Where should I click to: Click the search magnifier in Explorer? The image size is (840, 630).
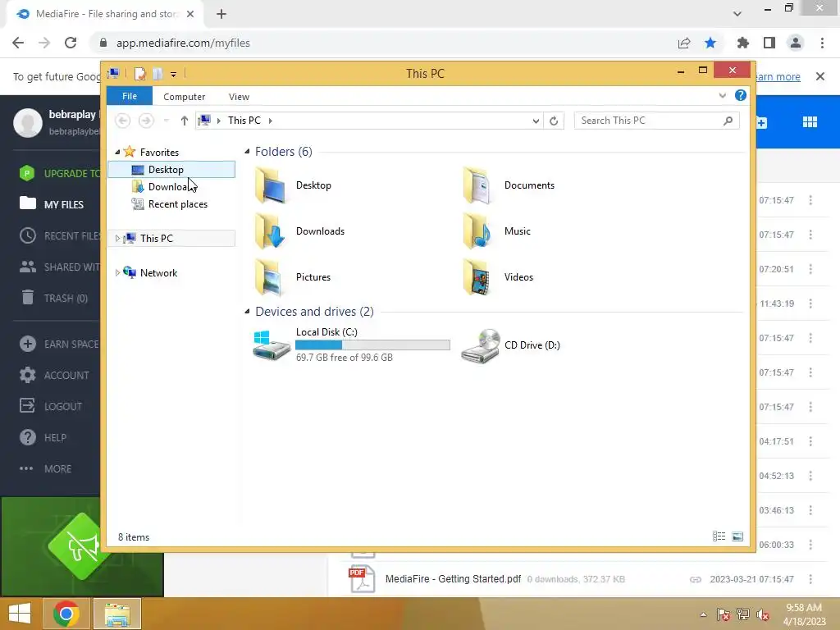click(728, 121)
